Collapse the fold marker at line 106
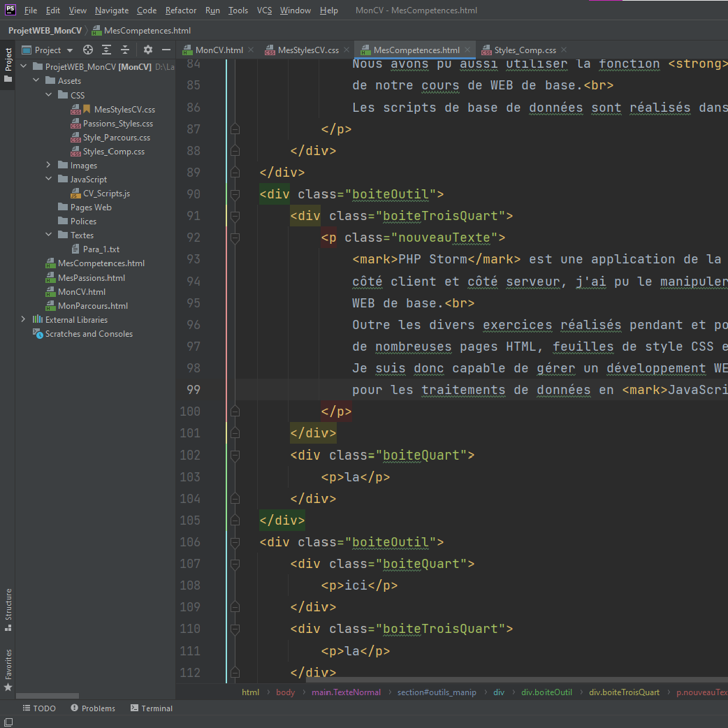Image resolution: width=728 pixels, height=728 pixels. click(235, 542)
